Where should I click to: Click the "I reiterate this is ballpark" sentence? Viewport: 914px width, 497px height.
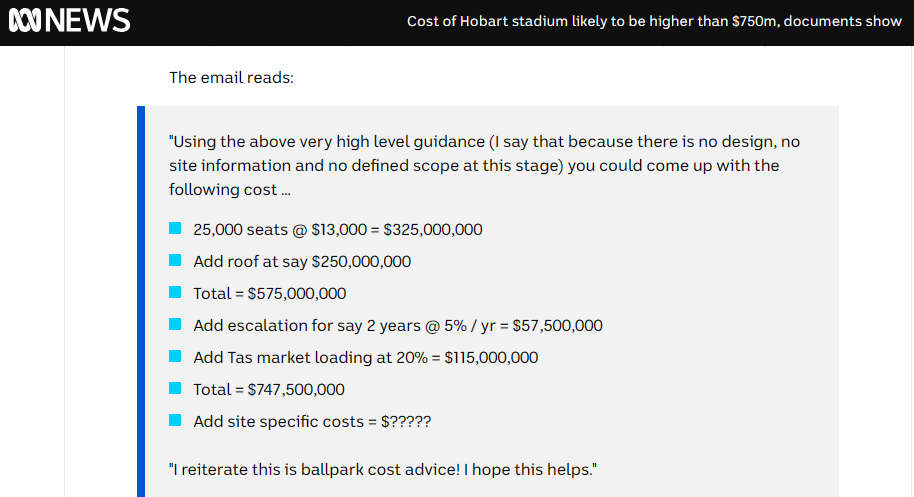tap(383, 470)
